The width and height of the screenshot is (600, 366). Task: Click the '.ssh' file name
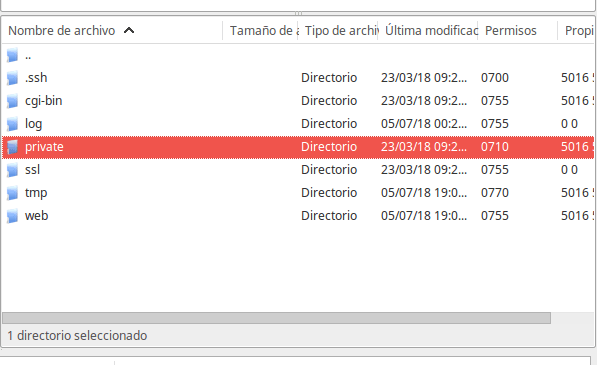click(36, 78)
